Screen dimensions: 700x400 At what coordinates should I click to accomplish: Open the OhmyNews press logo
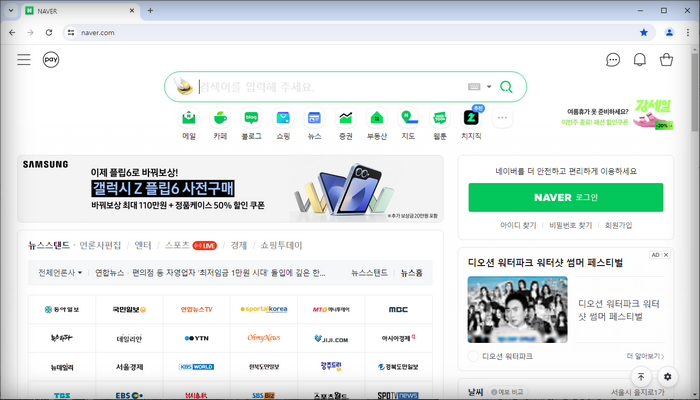click(x=264, y=338)
